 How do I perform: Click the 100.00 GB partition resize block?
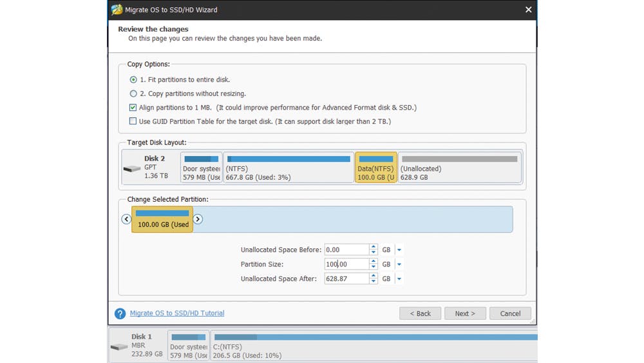pos(162,219)
